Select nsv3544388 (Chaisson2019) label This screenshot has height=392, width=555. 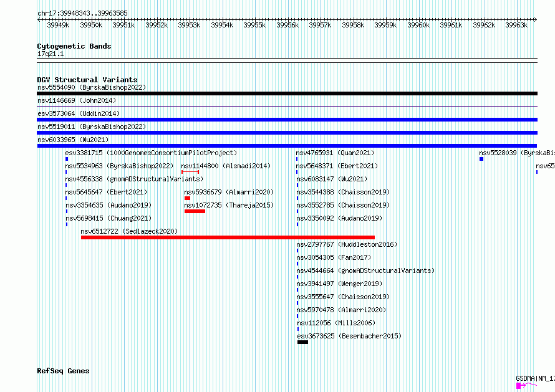[x=343, y=192]
